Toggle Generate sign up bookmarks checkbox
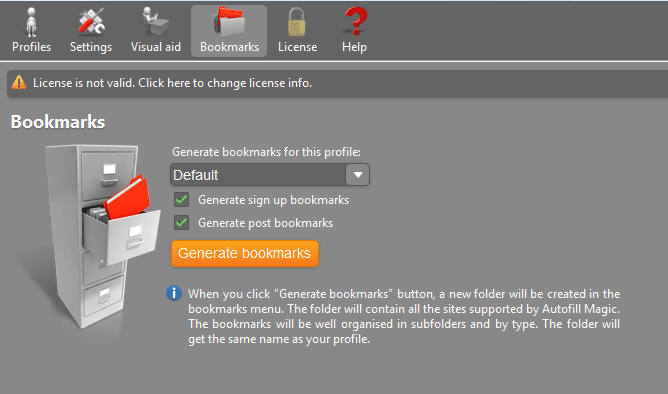Image resolution: width=668 pixels, height=394 pixels. coord(181,200)
